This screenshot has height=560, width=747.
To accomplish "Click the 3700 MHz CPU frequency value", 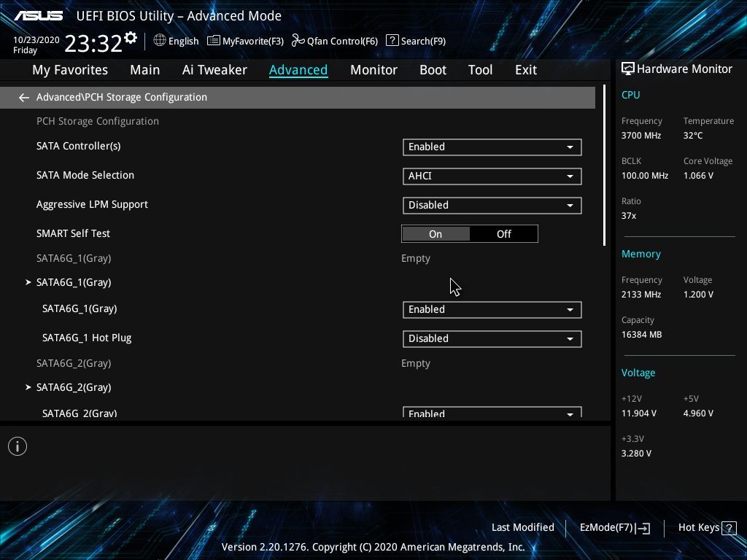I will point(640,136).
